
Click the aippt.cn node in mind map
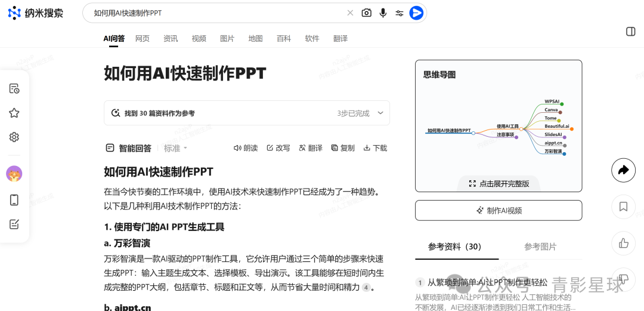pos(553,143)
